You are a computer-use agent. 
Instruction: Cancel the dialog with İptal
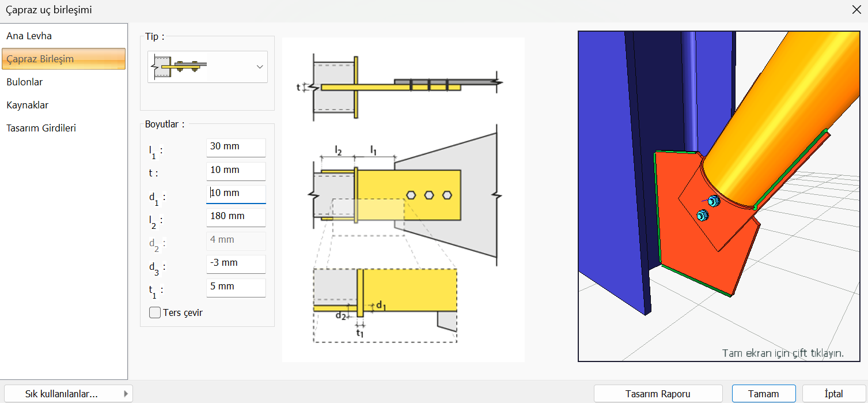[833, 394]
